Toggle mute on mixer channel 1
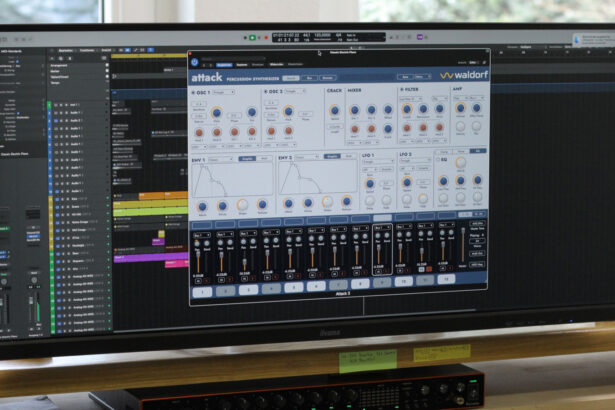 click(x=198, y=281)
